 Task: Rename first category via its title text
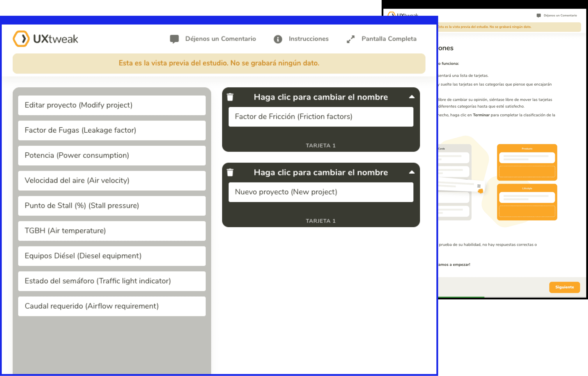321,97
